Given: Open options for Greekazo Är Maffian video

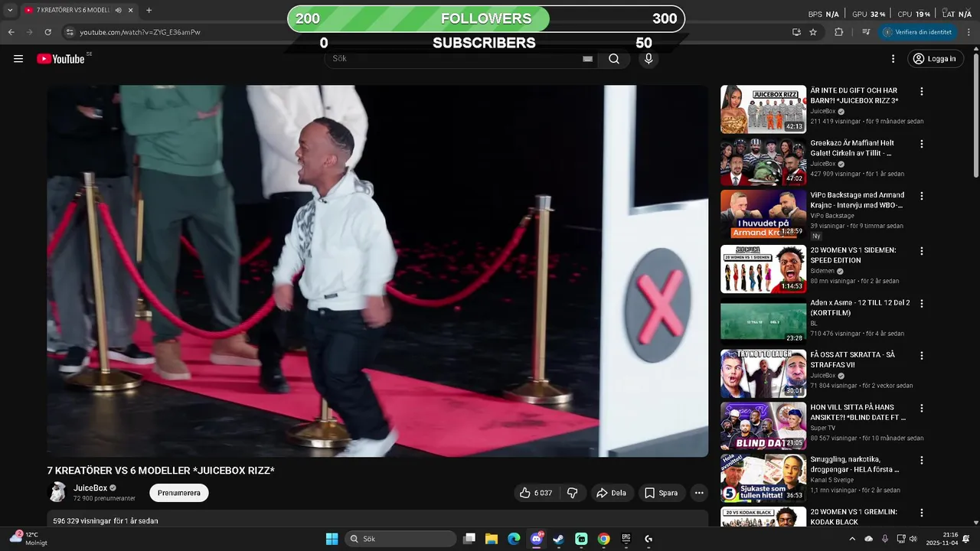Looking at the screenshot, I should [x=922, y=144].
